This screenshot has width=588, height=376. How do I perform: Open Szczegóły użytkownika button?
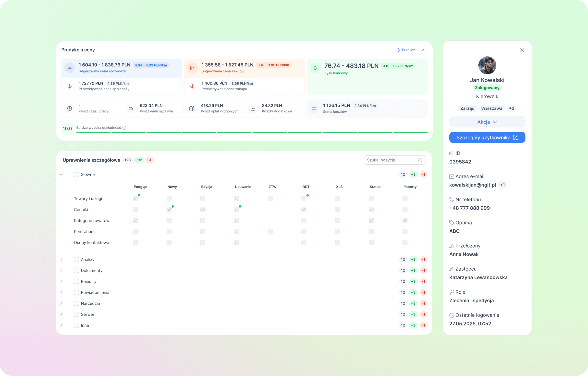(x=487, y=138)
